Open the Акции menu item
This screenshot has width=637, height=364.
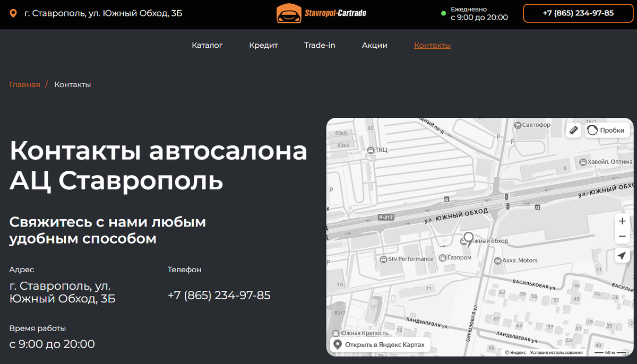[375, 45]
